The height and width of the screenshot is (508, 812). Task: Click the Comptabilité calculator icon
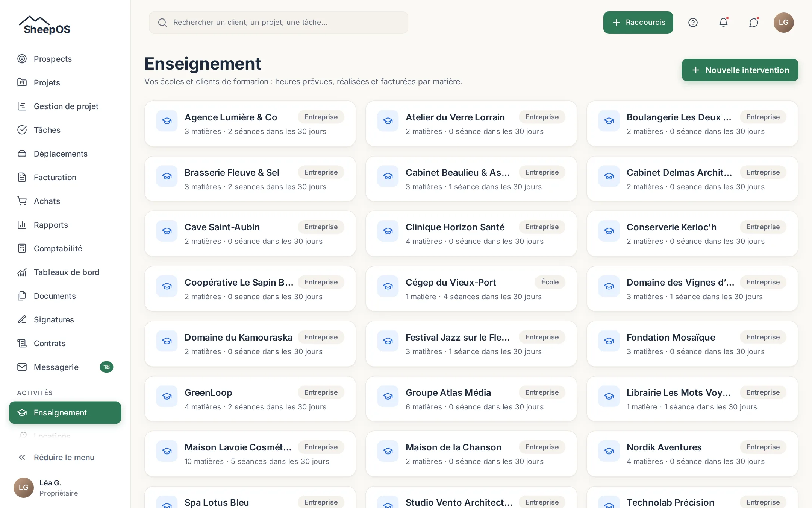pyautogui.click(x=22, y=248)
